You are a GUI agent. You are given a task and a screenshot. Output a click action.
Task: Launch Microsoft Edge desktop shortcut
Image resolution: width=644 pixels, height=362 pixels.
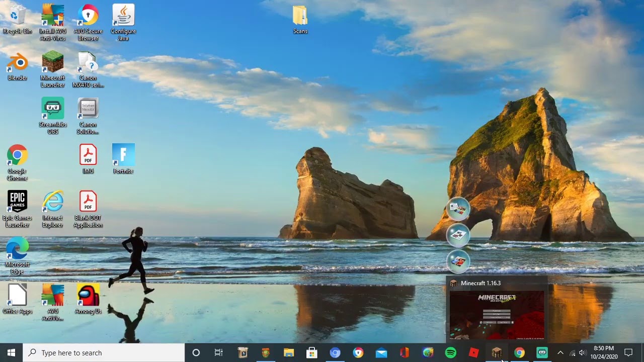pos(17,256)
